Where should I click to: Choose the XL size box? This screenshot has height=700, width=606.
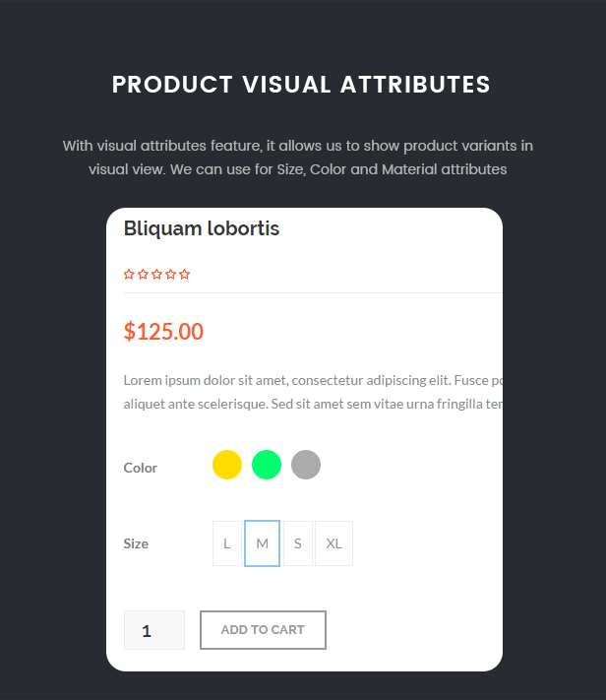coord(333,543)
